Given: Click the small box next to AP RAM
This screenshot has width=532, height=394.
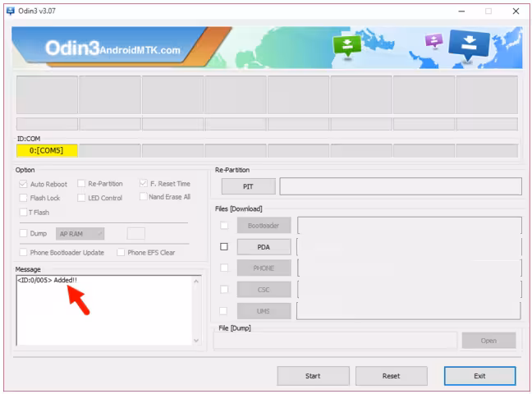Looking at the screenshot, I should point(136,233).
